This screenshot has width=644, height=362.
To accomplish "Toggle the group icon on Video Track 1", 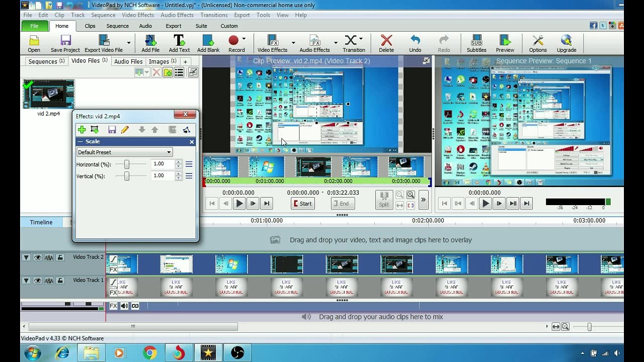I will (49, 281).
